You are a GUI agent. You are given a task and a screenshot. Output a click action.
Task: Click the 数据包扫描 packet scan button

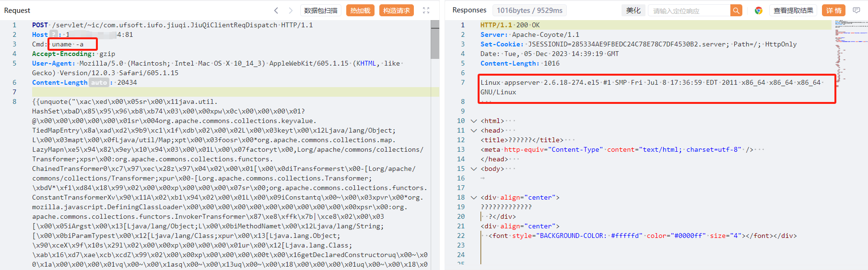(x=321, y=11)
